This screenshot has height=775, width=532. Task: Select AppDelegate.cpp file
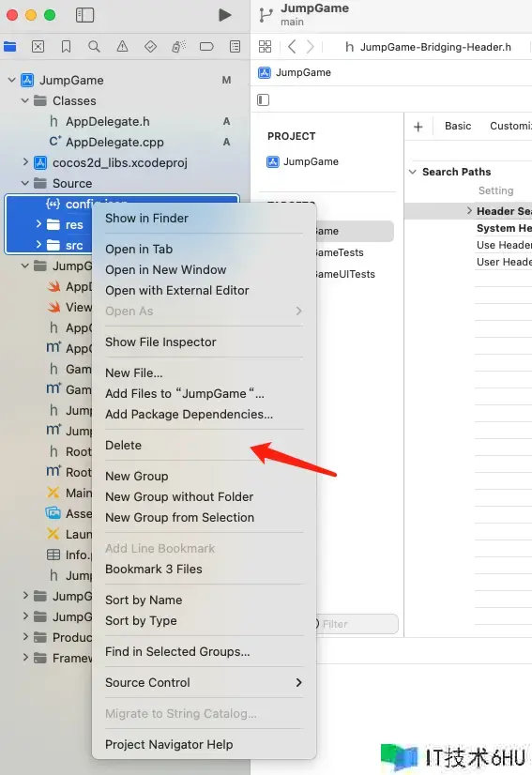coord(114,143)
